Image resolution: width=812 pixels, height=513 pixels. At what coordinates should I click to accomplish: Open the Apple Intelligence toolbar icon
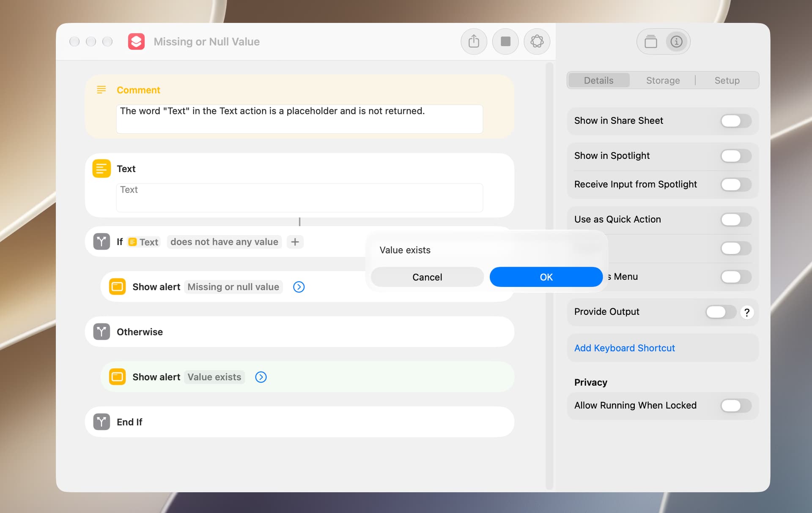pyautogui.click(x=537, y=41)
